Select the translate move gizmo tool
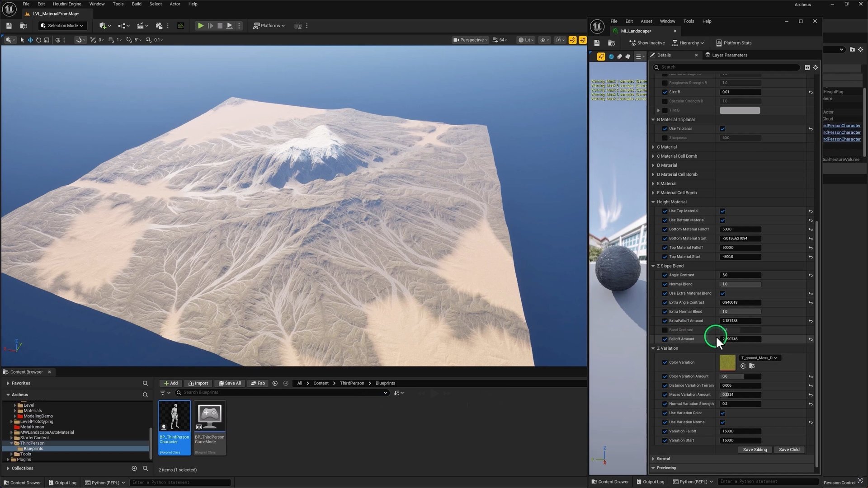Viewport: 868px width, 488px height. [30, 40]
